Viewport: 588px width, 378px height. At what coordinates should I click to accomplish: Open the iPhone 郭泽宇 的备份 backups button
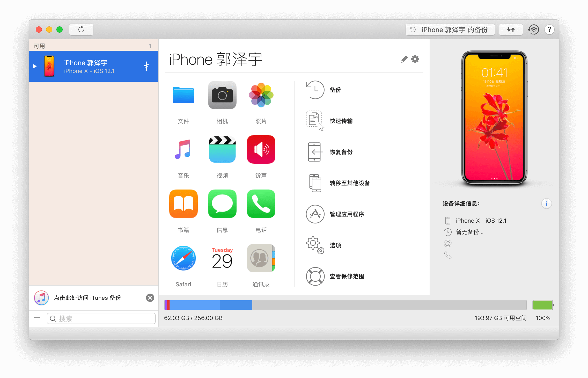coord(450,30)
